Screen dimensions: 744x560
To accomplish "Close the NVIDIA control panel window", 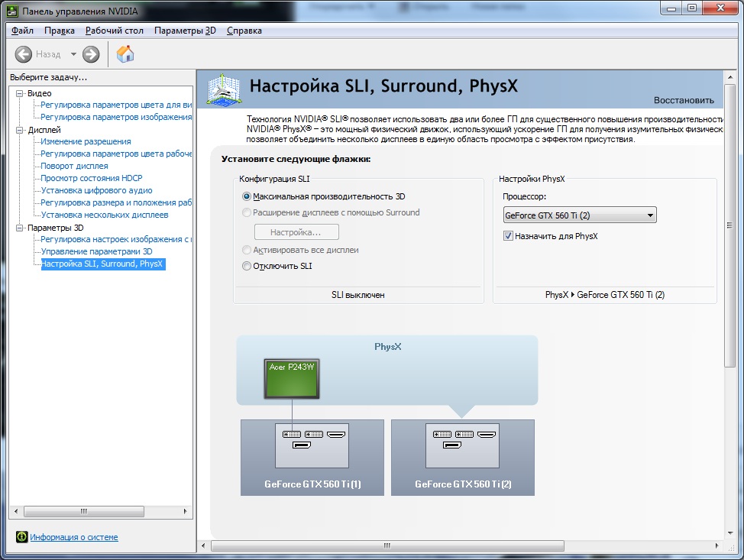I will point(720,8).
